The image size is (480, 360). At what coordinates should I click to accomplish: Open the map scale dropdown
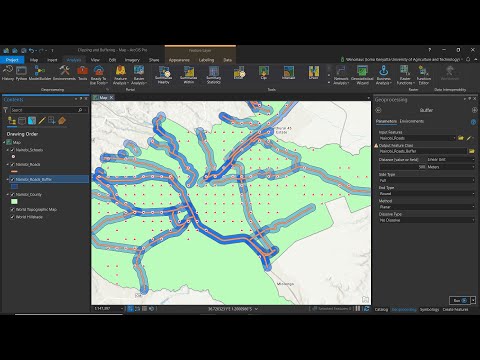pos(121,309)
